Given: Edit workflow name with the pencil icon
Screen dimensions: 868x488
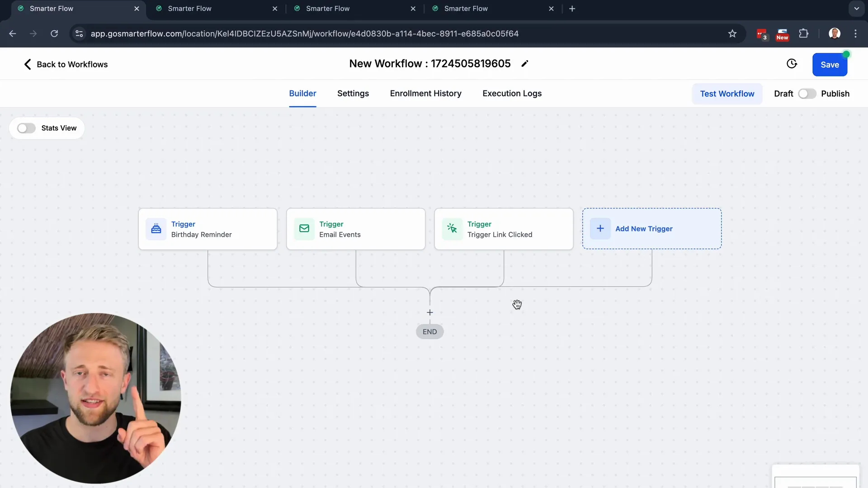Looking at the screenshot, I should pyautogui.click(x=525, y=64).
